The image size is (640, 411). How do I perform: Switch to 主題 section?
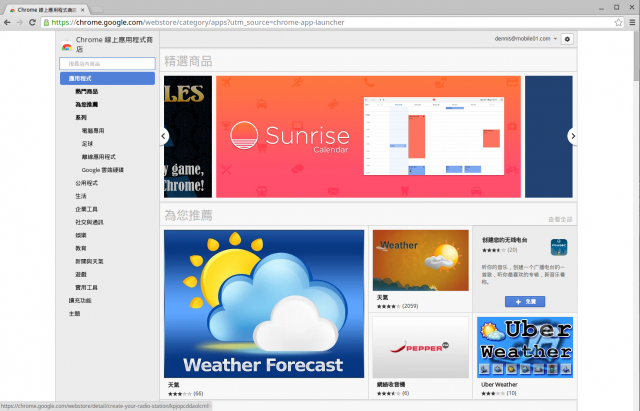tap(74, 313)
